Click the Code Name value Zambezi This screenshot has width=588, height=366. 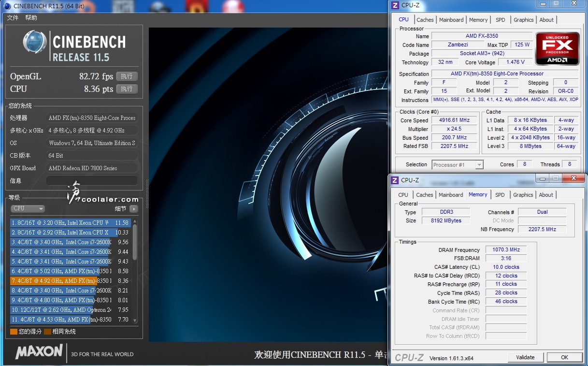pyautogui.click(x=458, y=44)
